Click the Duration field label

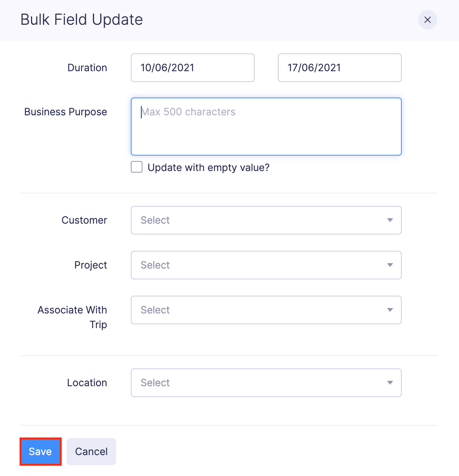click(87, 68)
